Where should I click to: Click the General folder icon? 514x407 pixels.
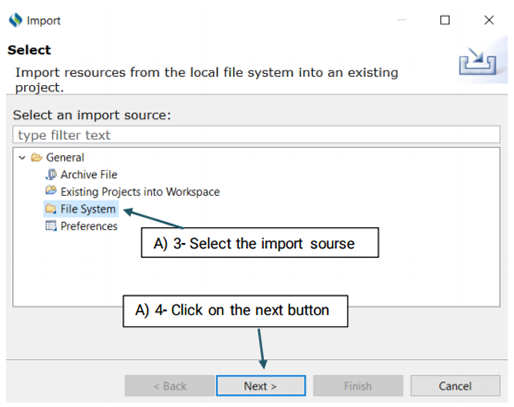point(37,157)
